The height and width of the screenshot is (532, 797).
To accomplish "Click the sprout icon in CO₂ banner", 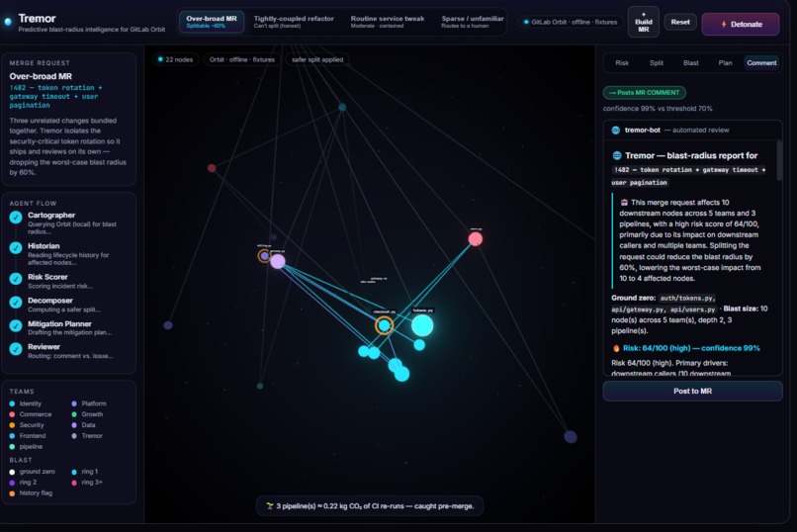I will pos(269,506).
